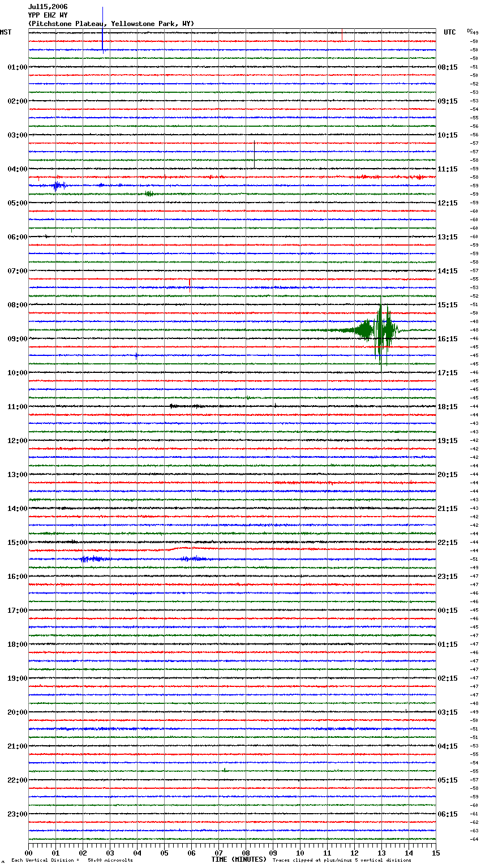The height and width of the screenshot is (868, 481).
Task: Click the "06:15" UTC time label
Action: (x=448, y=814)
